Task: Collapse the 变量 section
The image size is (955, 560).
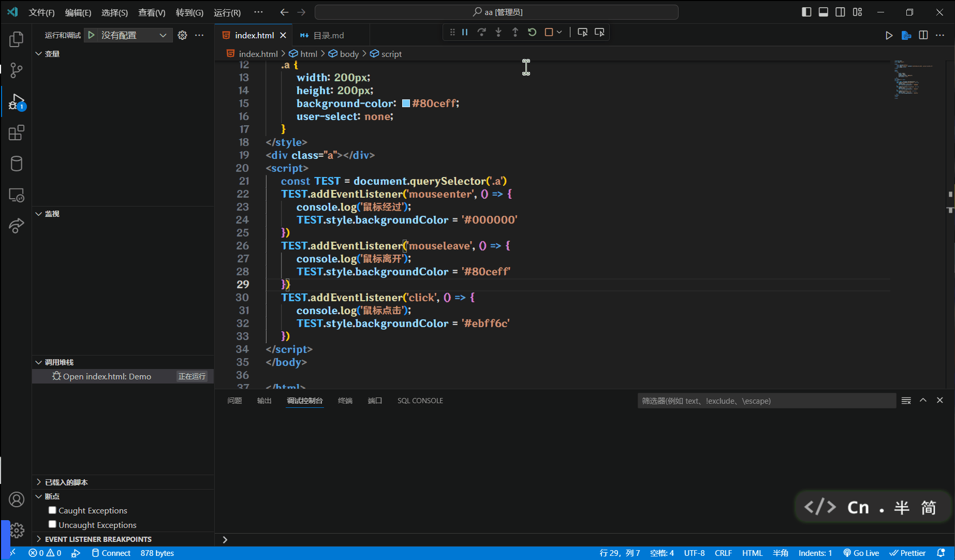Action: [38, 54]
